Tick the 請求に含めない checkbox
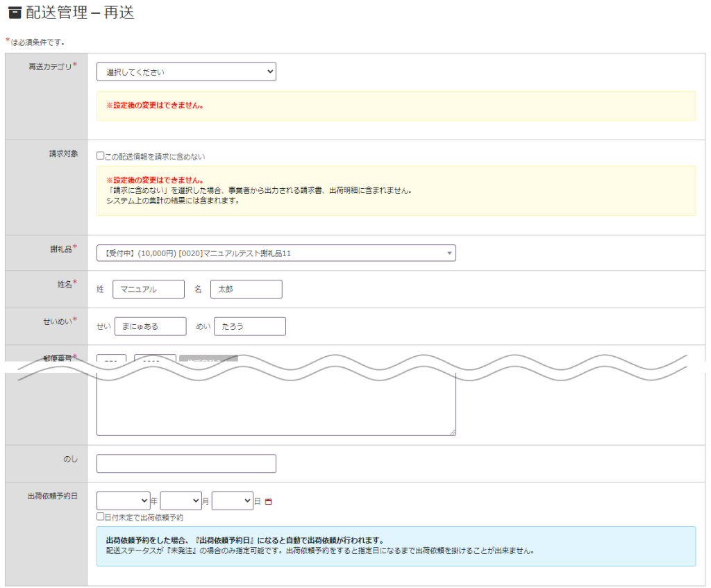The image size is (711, 588). pos(101,156)
